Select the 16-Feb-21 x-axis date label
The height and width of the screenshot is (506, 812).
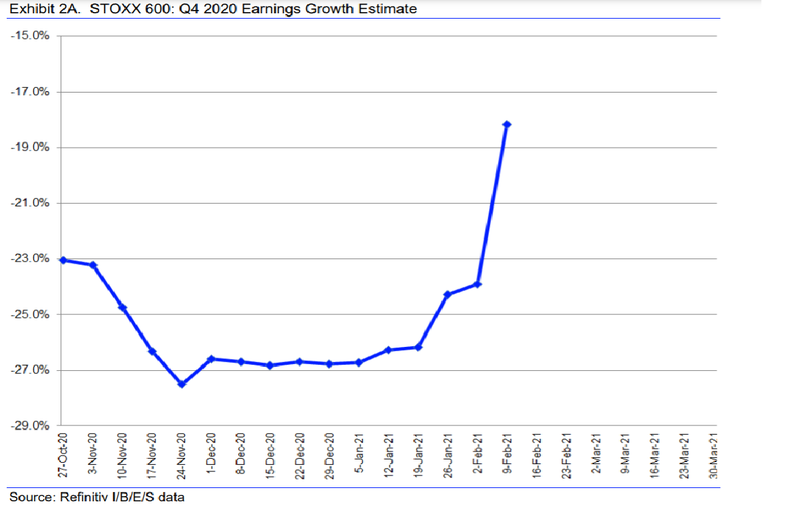536,454
